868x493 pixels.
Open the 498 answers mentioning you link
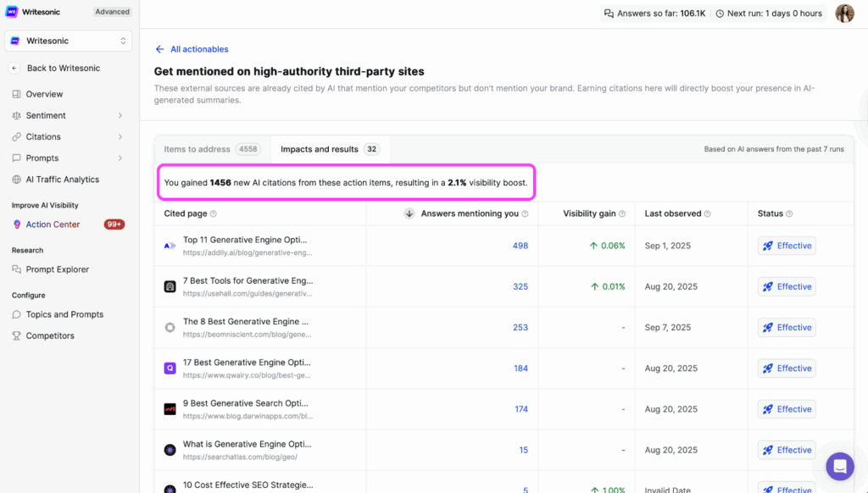click(520, 245)
